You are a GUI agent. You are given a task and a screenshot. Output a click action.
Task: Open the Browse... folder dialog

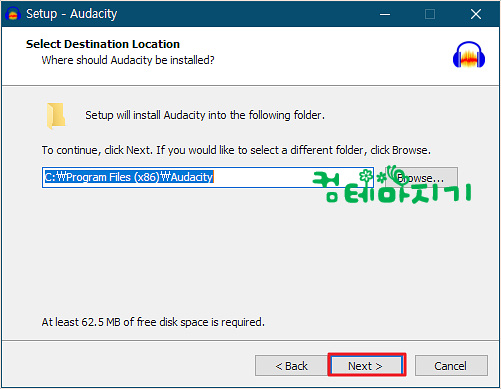(x=421, y=178)
